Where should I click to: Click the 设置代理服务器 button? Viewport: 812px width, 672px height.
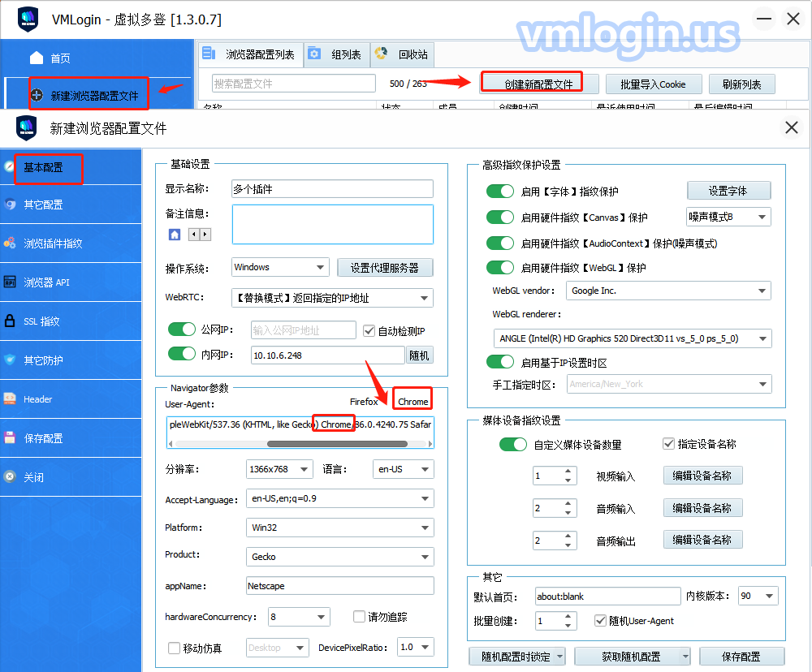coord(385,268)
